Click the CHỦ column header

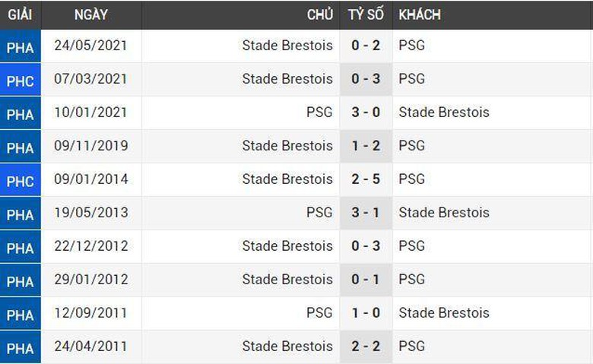(x=319, y=14)
